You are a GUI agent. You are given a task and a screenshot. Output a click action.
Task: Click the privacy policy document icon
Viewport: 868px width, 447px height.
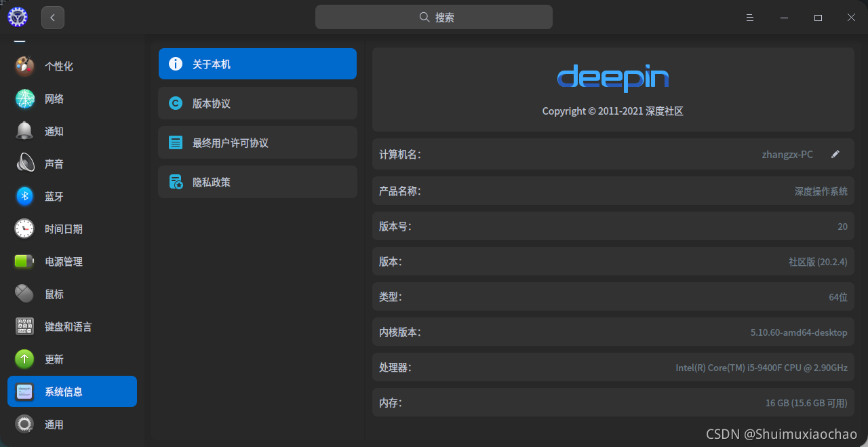pyautogui.click(x=176, y=182)
